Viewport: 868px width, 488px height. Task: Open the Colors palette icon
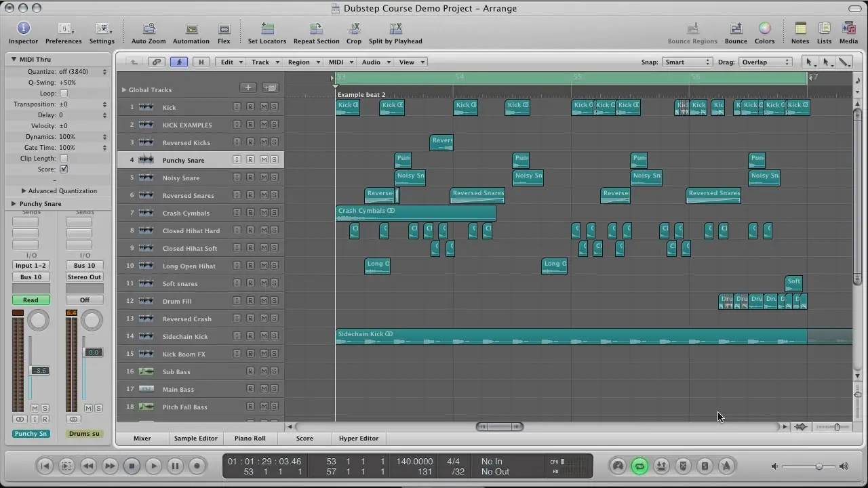pyautogui.click(x=764, y=28)
